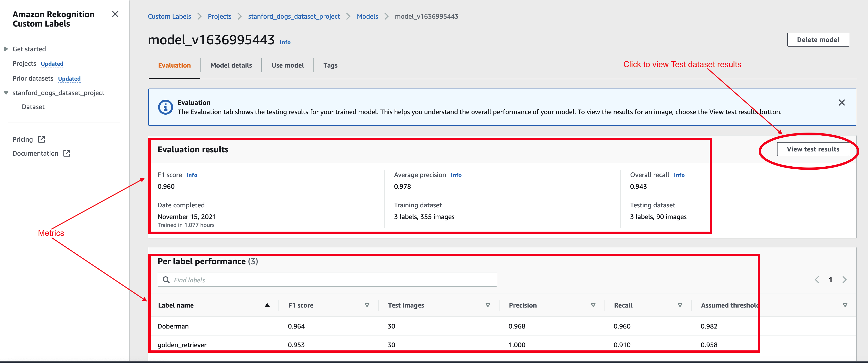Open Dataset under the project
The image size is (868, 363).
point(33,107)
